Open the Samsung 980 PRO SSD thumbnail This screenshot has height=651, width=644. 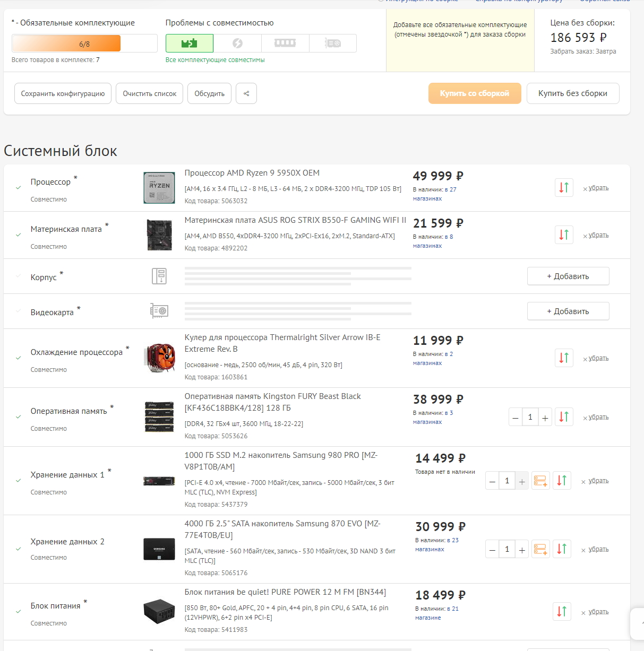pos(159,481)
